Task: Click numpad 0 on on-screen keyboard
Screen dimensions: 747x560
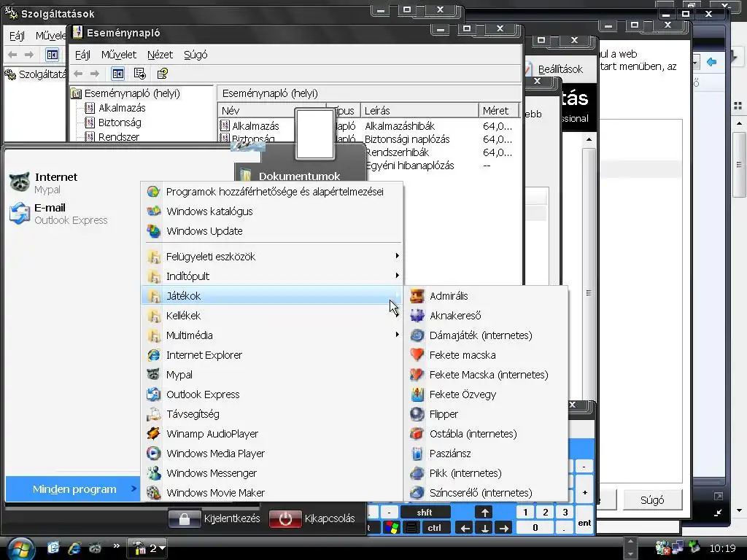Action: point(535,528)
